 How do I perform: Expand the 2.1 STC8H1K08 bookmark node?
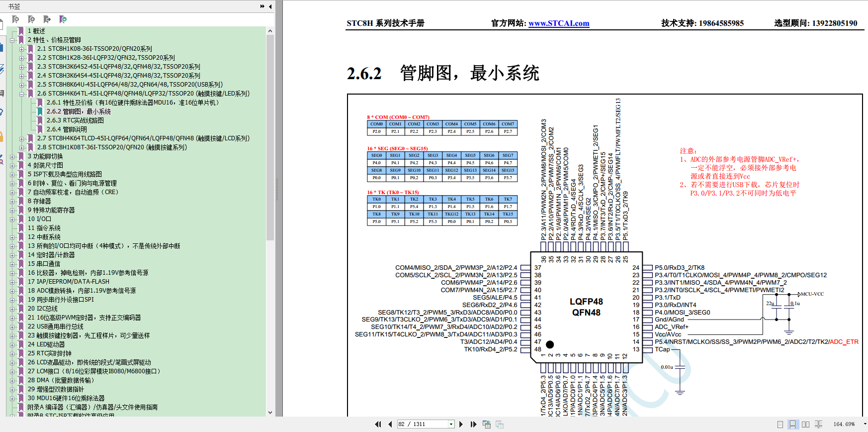click(x=22, y=49)
